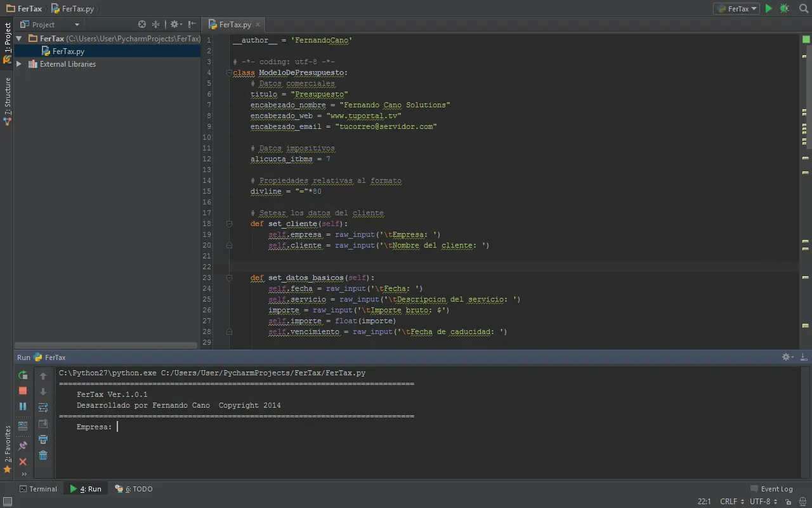Toggle scroll to end of console
Screen dimensions: 812x508
[43, 424]
